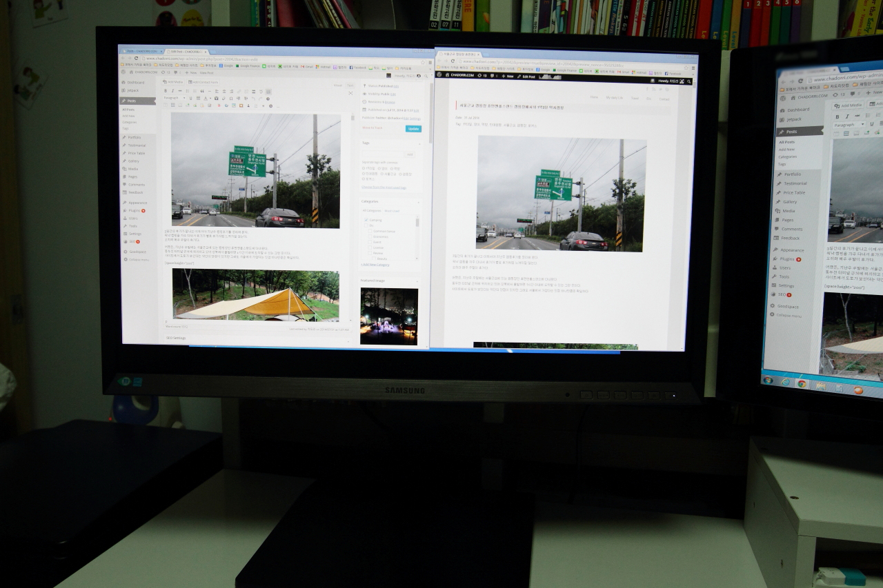Select All Categories tab
The height and width of the screenshot is (588, 883).
pos(371,210)
